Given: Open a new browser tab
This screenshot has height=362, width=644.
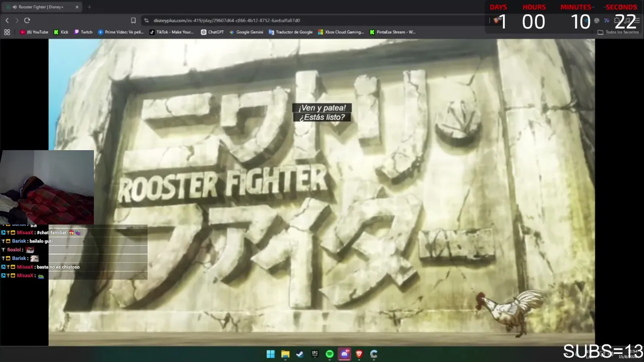Looking at the screenshot, I should pos(89,7).
